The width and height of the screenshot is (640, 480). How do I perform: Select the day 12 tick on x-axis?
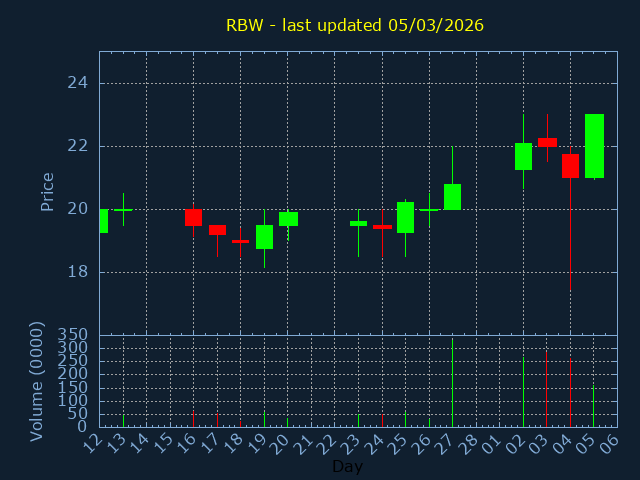[93, 442]
